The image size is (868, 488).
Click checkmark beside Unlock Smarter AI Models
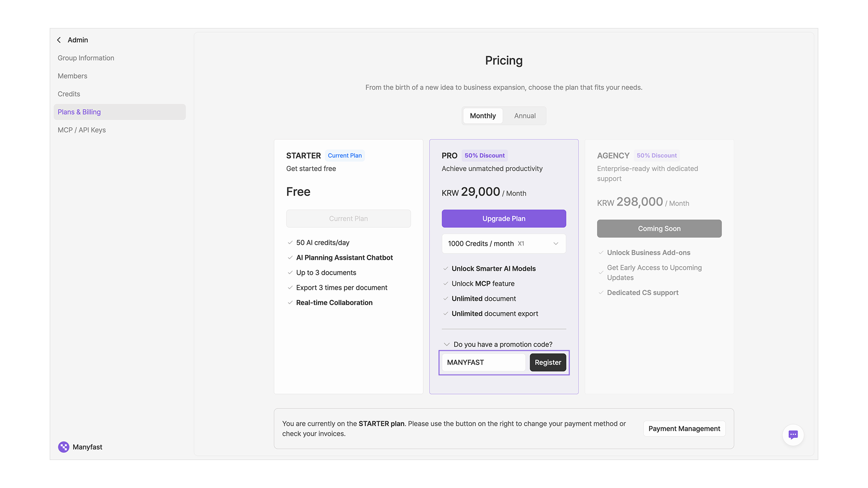pyautogui.click(x=446, y=269)
